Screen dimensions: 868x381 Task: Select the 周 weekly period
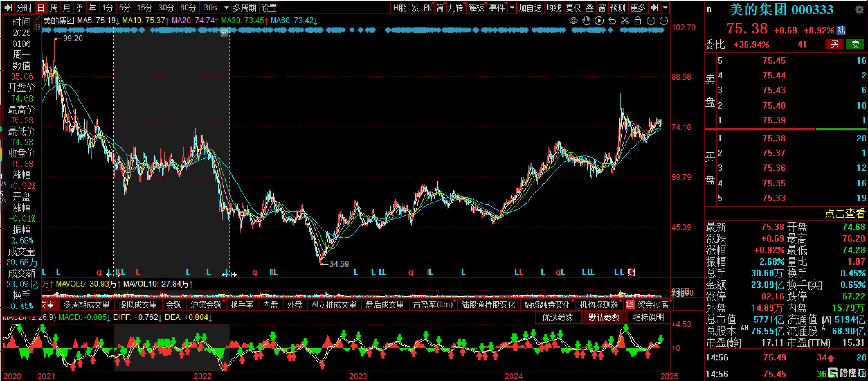tap(54, 7)
